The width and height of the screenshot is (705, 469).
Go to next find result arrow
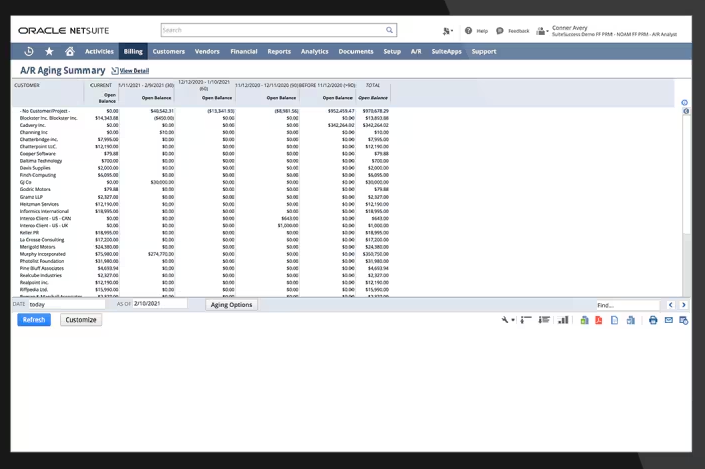[683, 305]
